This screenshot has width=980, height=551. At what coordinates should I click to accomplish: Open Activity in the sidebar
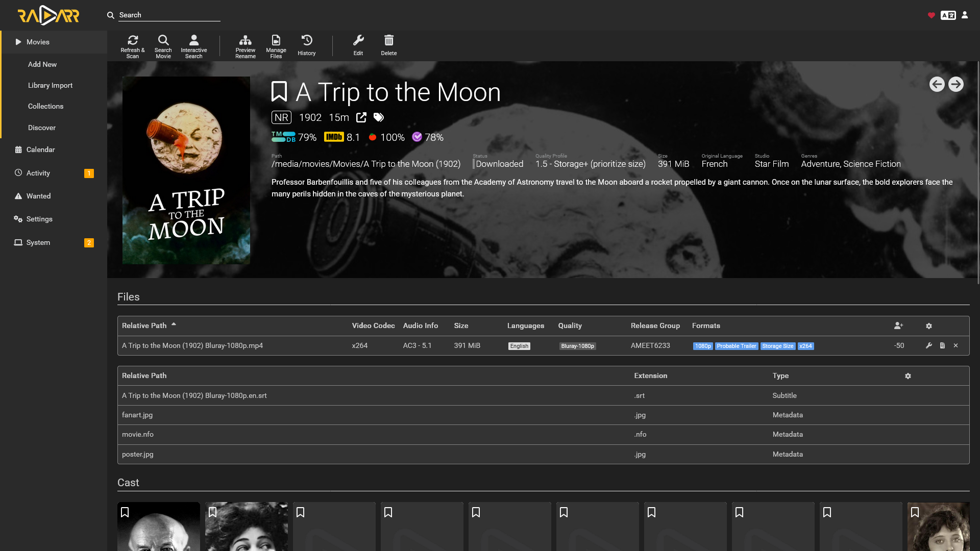tap(54, 173)
